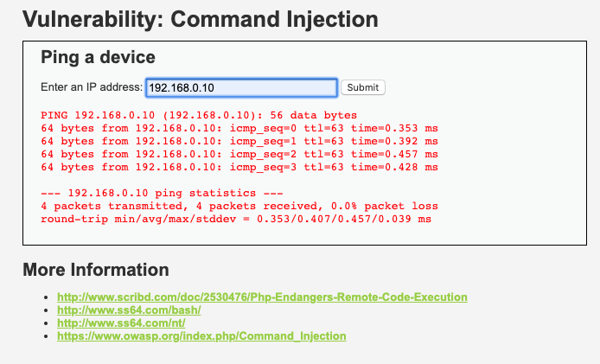Open the Scribd Php-Endangers-Remote-Code-Execution link
600x364 pixels.
point(262,297)
